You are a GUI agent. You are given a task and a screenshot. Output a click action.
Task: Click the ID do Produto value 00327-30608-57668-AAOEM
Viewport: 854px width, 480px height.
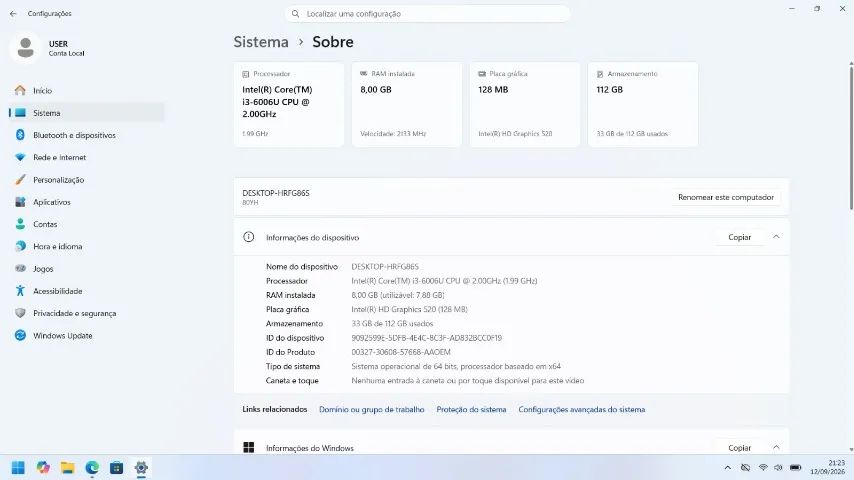coord(401,352)
